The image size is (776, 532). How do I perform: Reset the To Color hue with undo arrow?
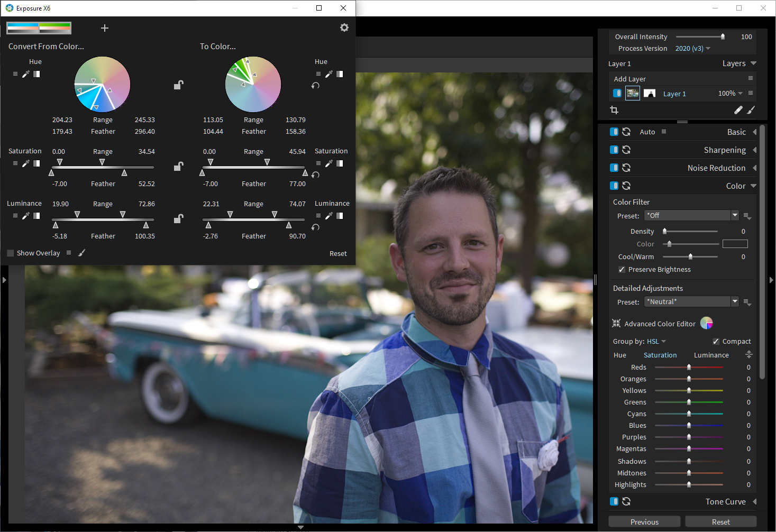315,86
